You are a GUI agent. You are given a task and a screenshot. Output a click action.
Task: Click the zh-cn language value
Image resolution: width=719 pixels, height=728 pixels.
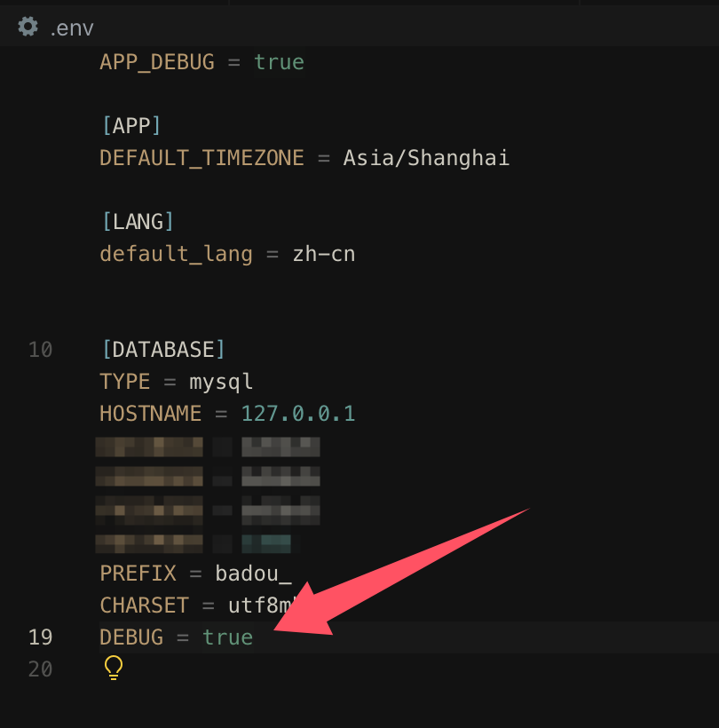(324, 253)
